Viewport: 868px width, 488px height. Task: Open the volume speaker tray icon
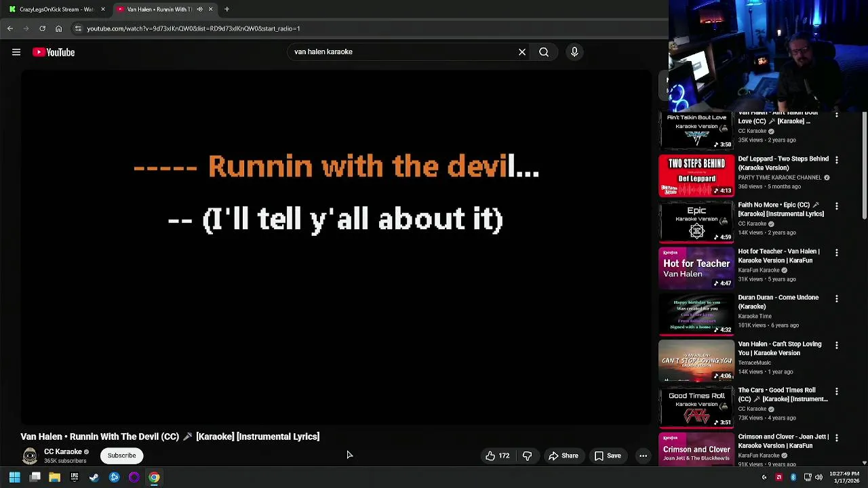pos(818,478)
